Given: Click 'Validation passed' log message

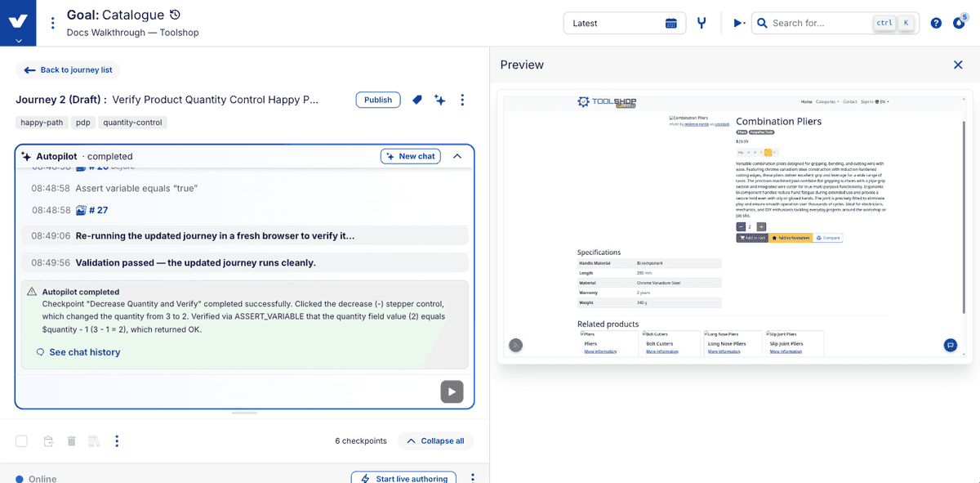Looking at the screenshot, I should tap(195, 263).
